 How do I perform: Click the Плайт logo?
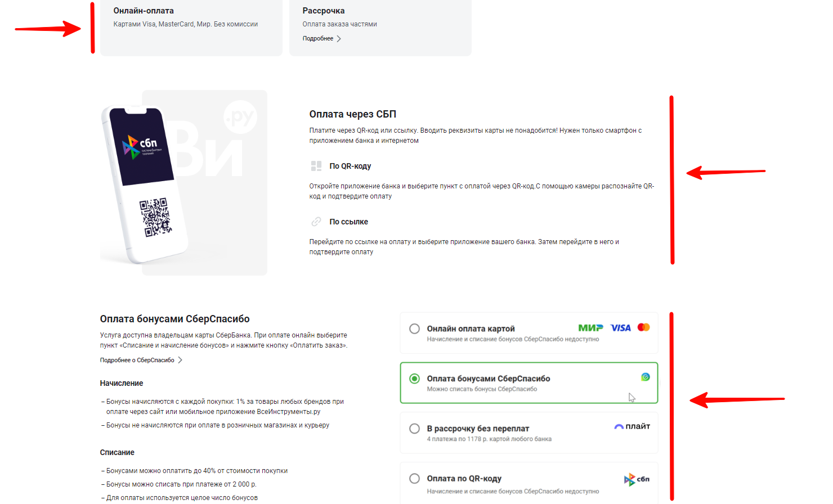[x=632, y=426]
